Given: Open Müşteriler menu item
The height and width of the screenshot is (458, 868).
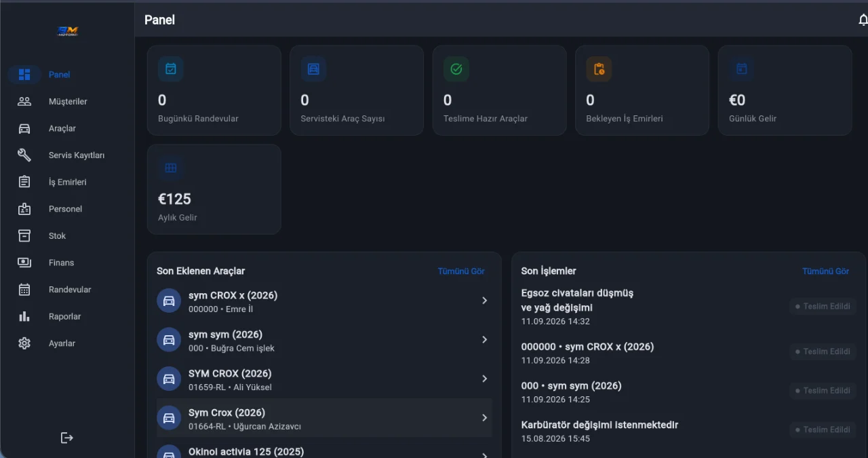Looking at the screenshot, I should pyautogui.click(x=67, y=102).
